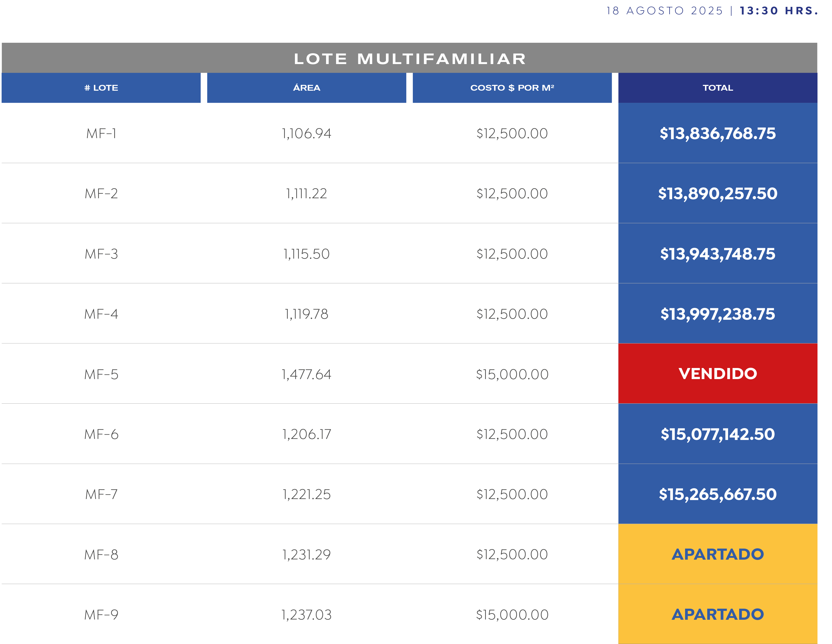Select area value 1,477.64
The width and height of the screenshot is (832, 644).
pyautogui.click(x=307, y=375)
